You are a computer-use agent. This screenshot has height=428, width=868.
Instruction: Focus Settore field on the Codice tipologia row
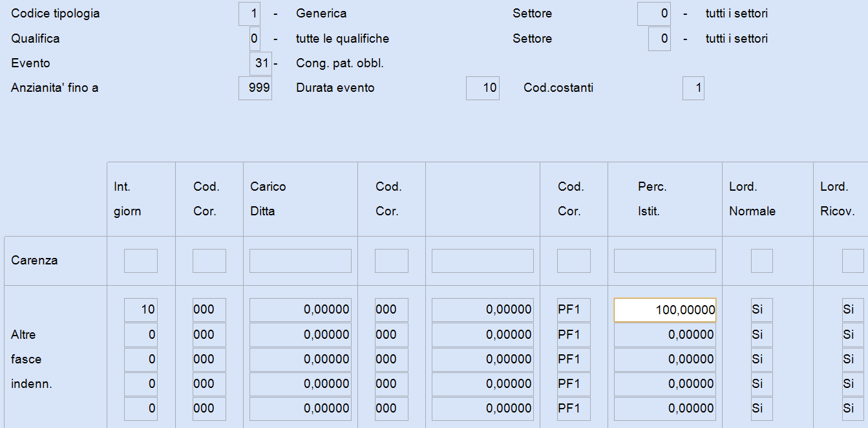(654, 14)
